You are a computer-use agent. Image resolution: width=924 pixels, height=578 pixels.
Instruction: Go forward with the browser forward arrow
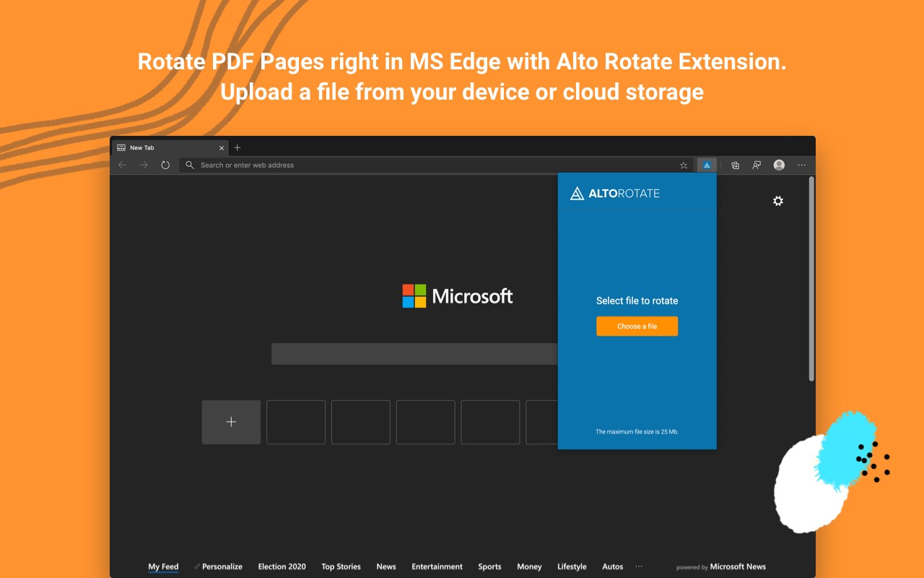(x=144, y=165)
